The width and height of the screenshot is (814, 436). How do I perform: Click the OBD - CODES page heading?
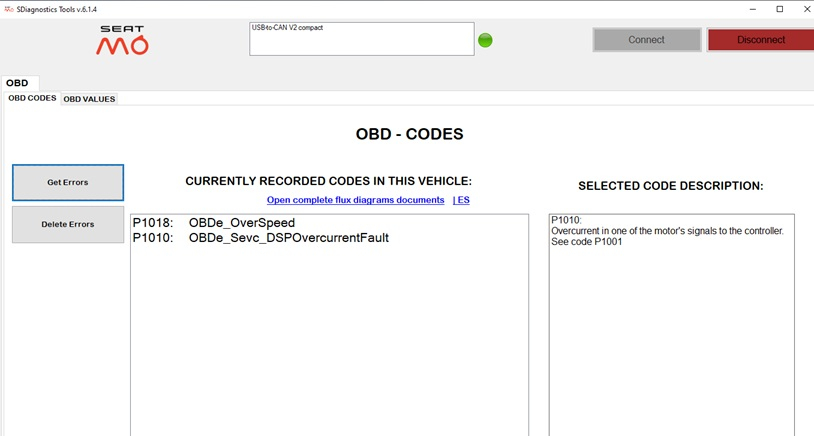tap(409, 134)
